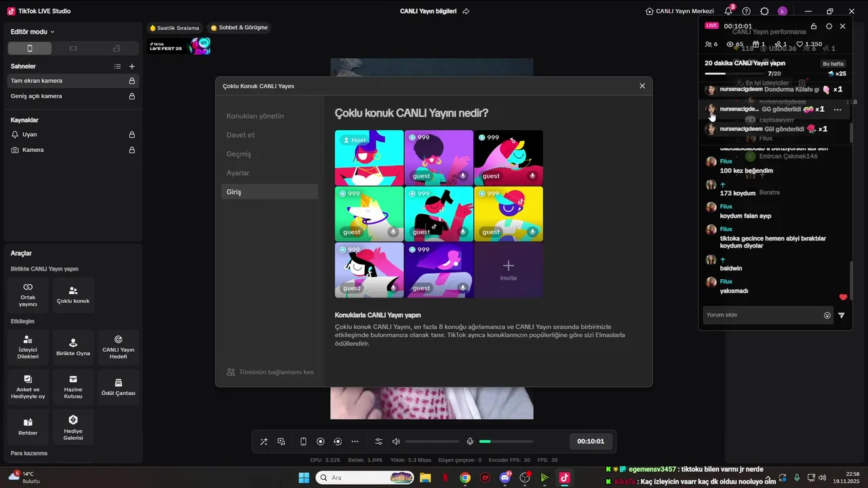This screenshot has height=488, width=868.
Task: Toggle lock on Tam ekran kamera scene
Action: (x=132, y=81)
